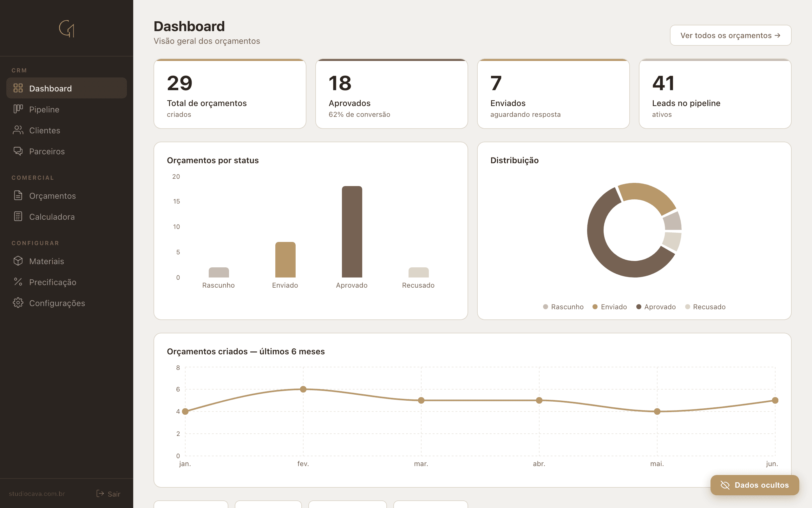
Task: Open the Dashboard menu item
Action: pyautogui.click(x=66, y=88)
